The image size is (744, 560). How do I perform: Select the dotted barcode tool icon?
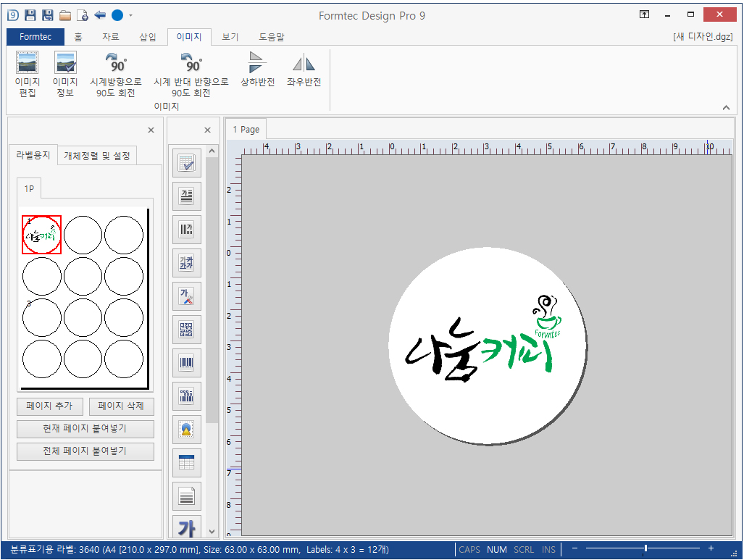click(186, 396)
